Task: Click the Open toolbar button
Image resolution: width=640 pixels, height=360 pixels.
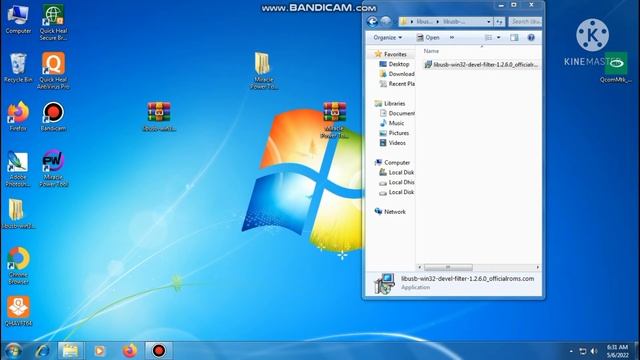Action: pyautogui.click(x=428, y=38)
